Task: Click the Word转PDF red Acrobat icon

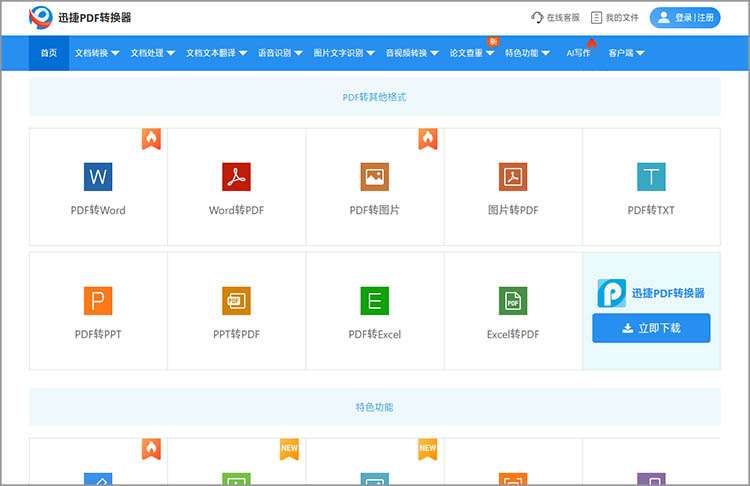Action: [236, 177]
